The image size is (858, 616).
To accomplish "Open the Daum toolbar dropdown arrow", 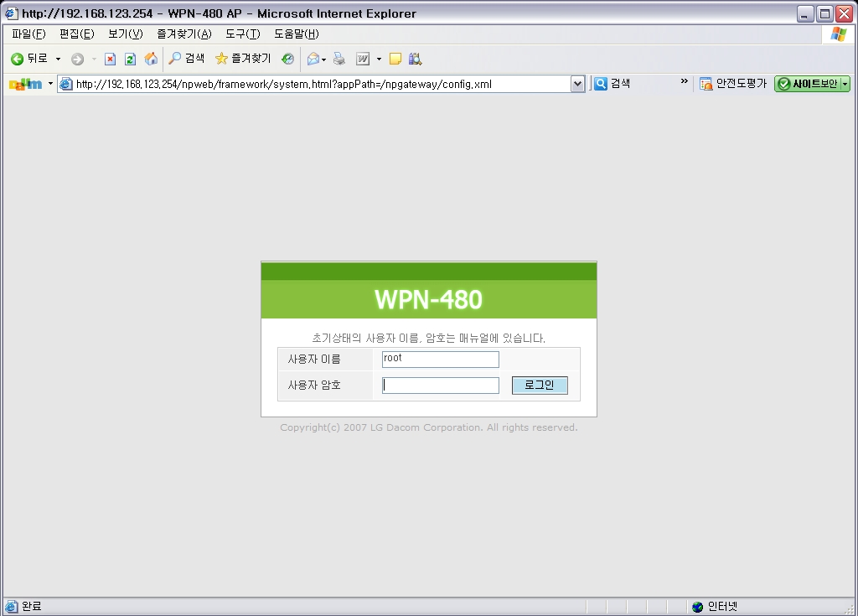I will 50,84.
